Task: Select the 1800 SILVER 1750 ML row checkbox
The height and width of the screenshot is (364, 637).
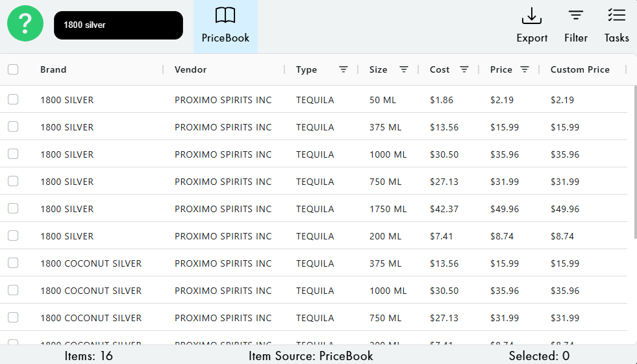Action: 13,209
